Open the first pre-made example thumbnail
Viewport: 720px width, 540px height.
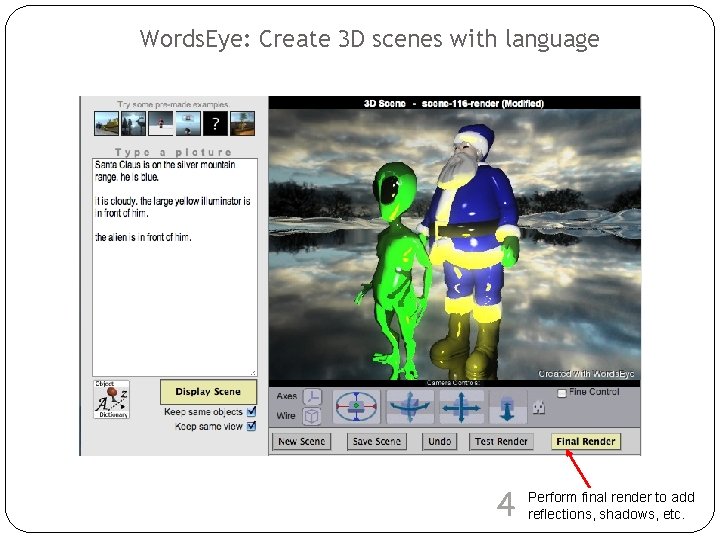[106, 124]
